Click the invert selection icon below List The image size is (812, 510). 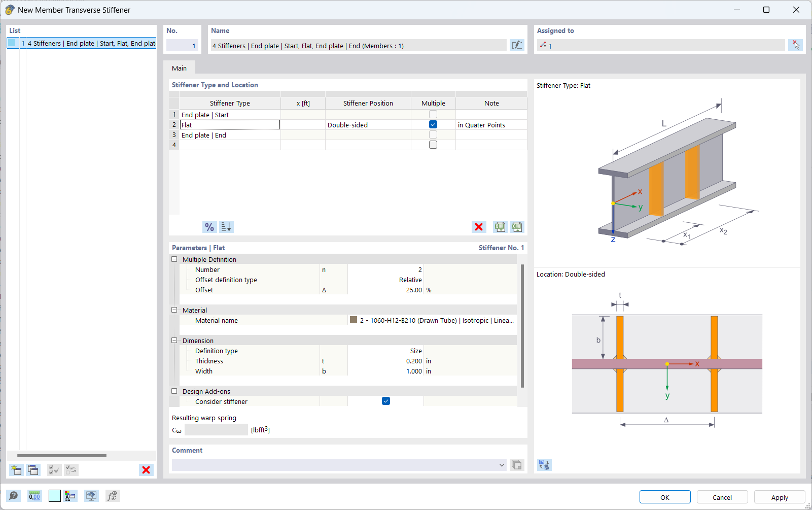(x=71, y=470)
